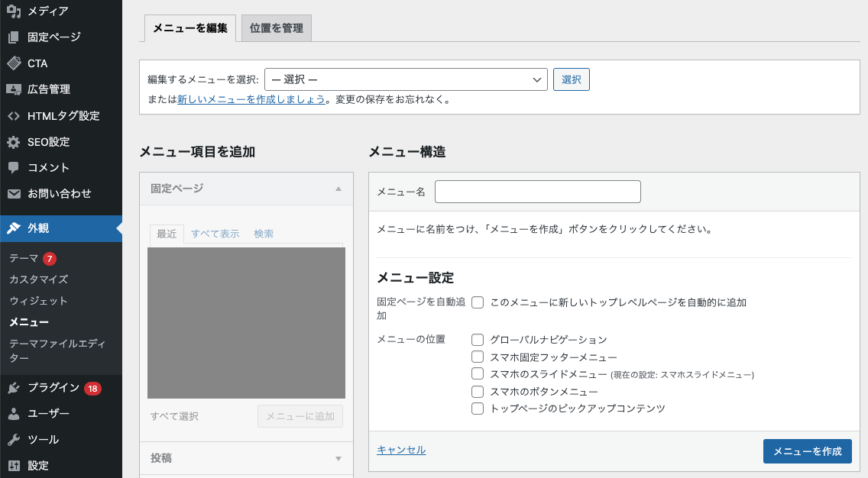Select the 最近 tab in 固定ページ
The image size is (868, 478).
167,234
